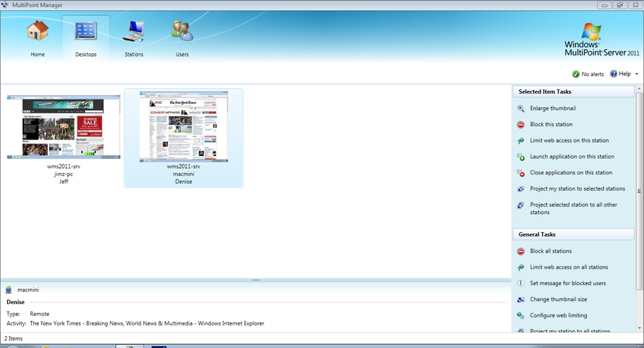Collapse the General Tasks section header

coord(573,234)
